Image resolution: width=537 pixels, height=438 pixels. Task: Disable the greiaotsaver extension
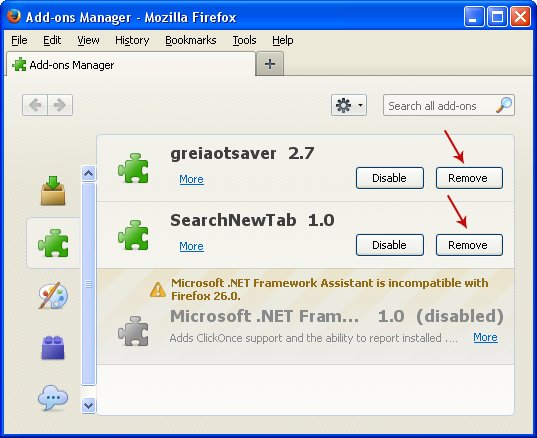point(390,178)
